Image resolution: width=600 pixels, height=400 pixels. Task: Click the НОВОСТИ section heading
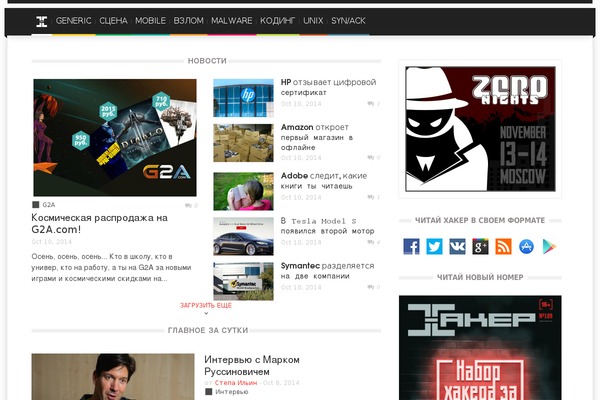pos(207,61)
